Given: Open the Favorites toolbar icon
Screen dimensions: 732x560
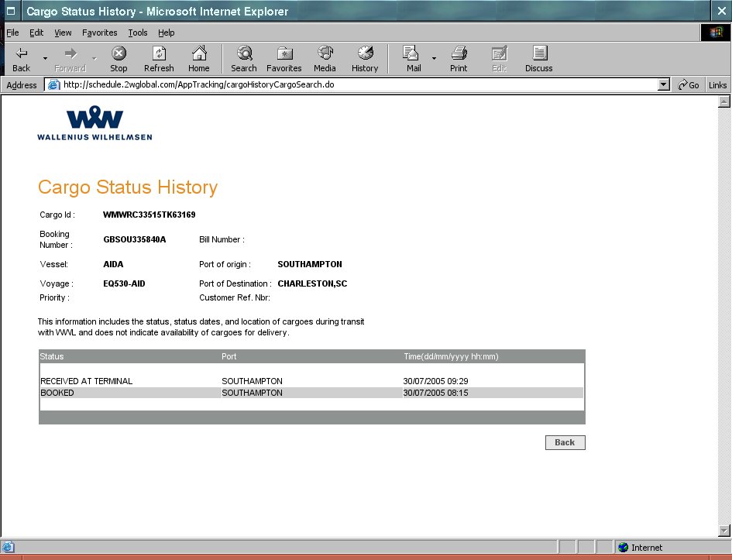Looking at the screenshot, I should point(284,53).
